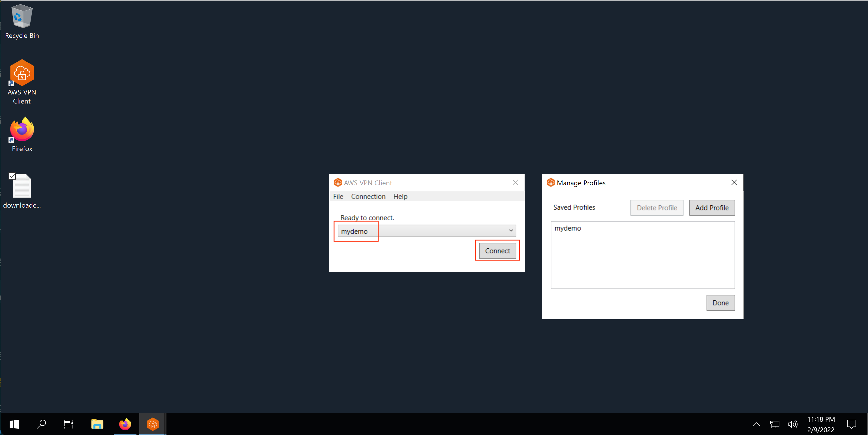This screenshot has height=435, width=868.
Task: Click Done in Manage Profiles
Action: pyautogui.click(x=721, y=303)
